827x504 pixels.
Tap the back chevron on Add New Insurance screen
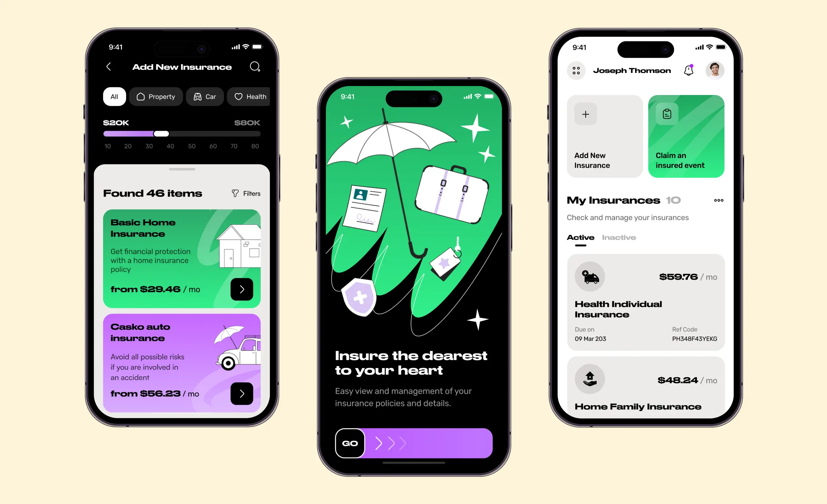(109, 67)
